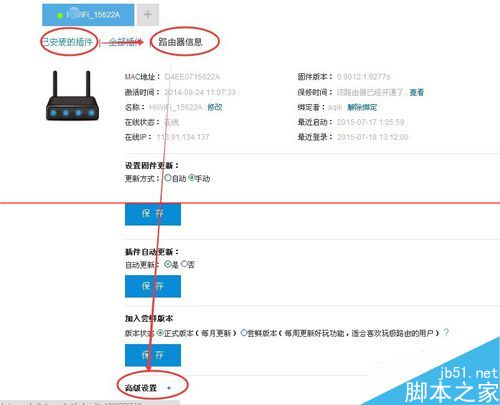Click 最近启动 time 2015-07-17 1:05:59
Screen dimensions: 500x405
coord(370,122)
